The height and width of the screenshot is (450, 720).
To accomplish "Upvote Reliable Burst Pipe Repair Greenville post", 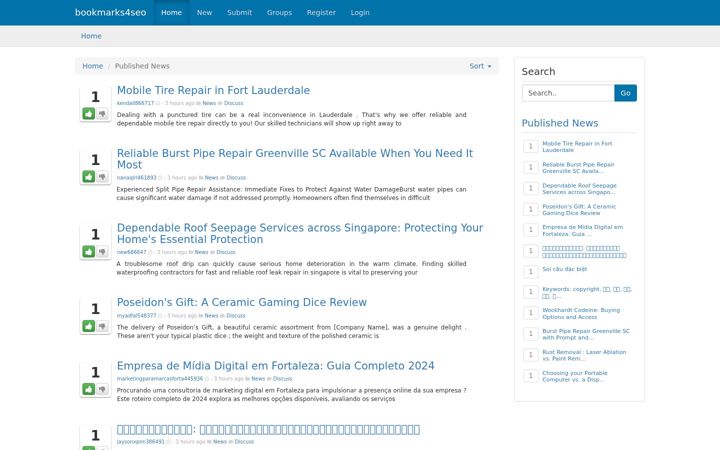I will pos(89,176).
